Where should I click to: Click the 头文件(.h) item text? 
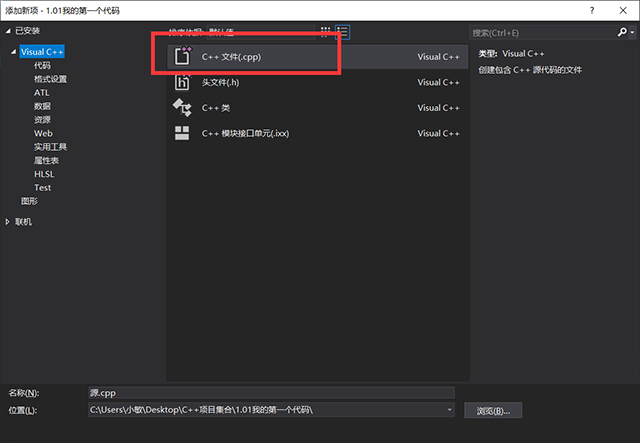pyautogui.click(x=220, y=82)
